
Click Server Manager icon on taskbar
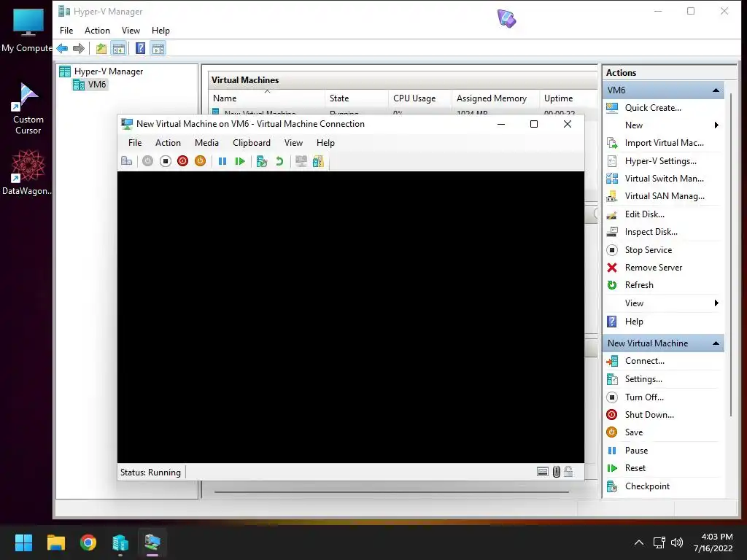[120, 542]
